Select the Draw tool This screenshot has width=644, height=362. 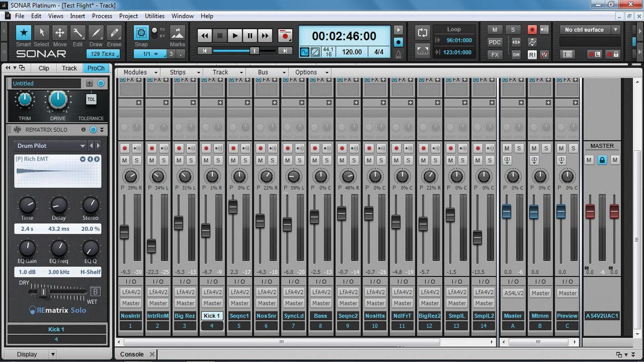(96, 33)
